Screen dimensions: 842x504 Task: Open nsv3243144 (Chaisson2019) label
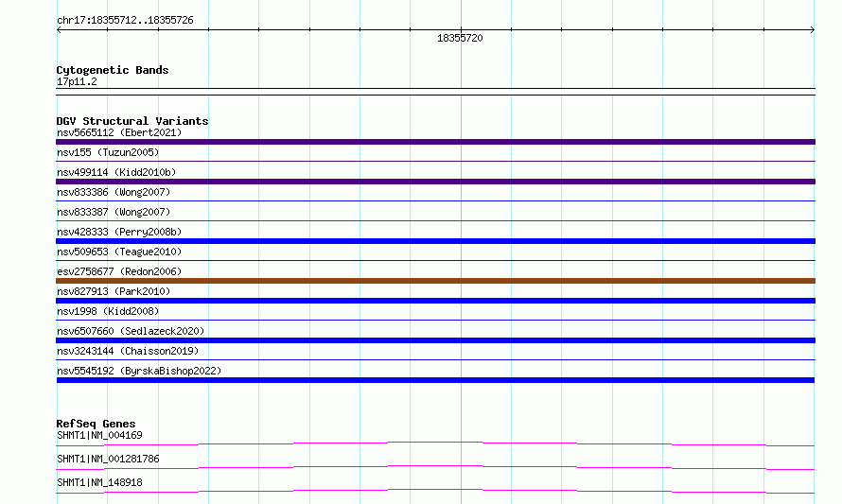click(128, 351)
